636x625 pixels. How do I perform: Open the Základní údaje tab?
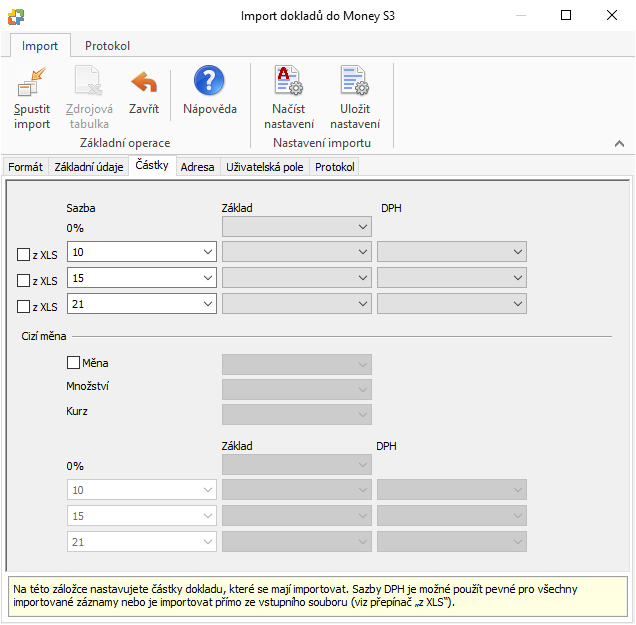[88, 167]
